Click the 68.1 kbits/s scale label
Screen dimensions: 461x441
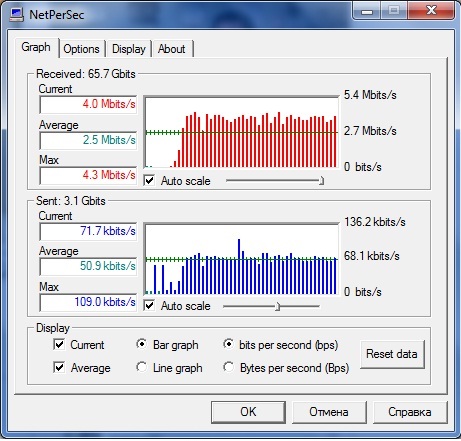coord(372,256)
